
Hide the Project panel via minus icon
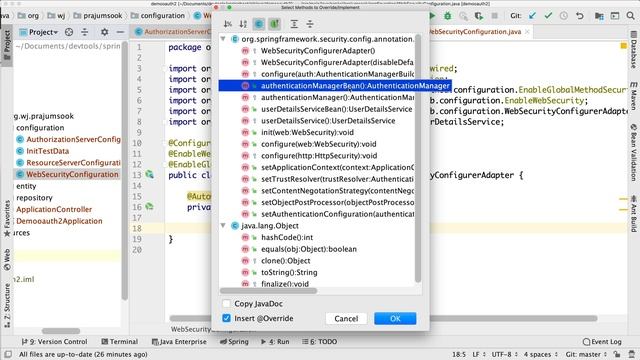120,32
